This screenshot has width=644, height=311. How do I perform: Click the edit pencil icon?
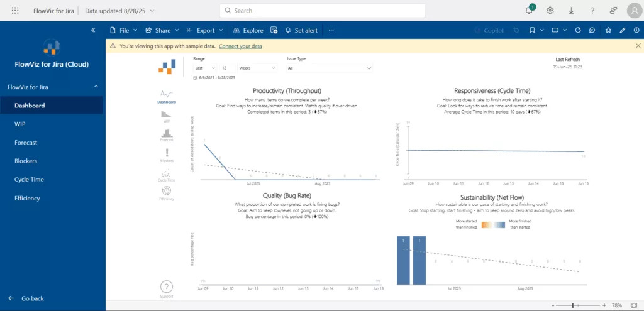pos(623,30)
